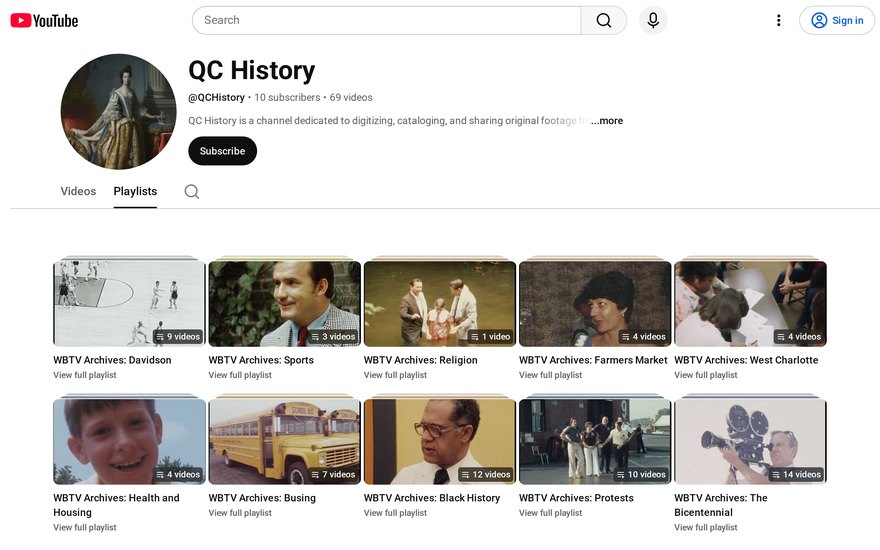View full playlist under Protests
Image resolution: width=880 pixels, height=550 pixels.
[551, 513]
